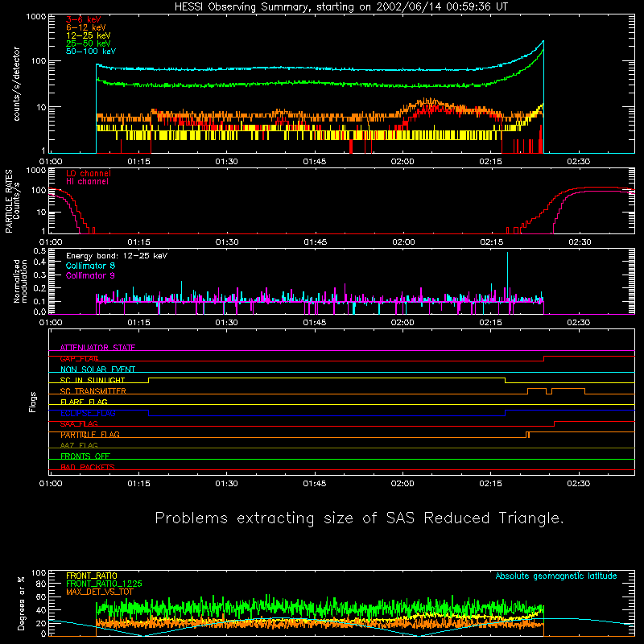Click the ATTENUATOR_STATE flag label

point(97,348)
